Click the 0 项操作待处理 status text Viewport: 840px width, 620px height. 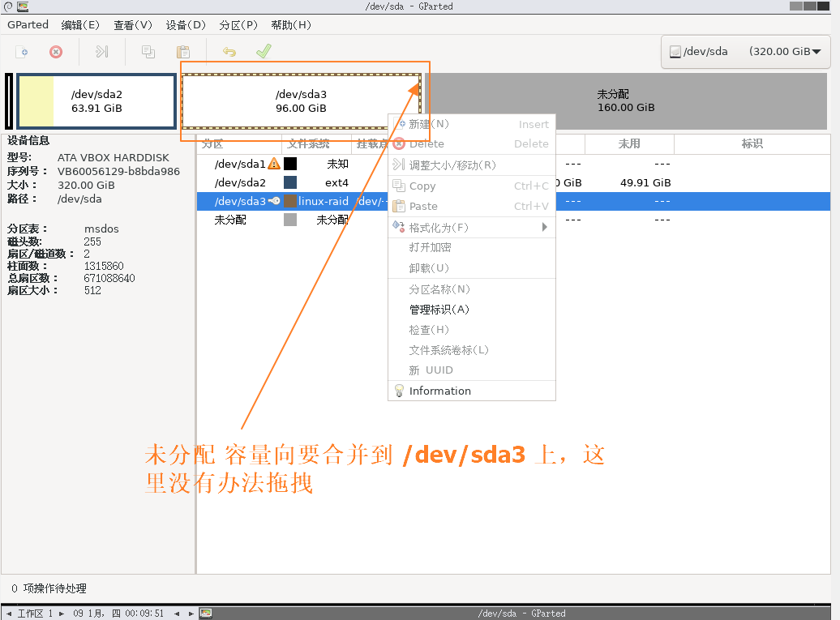click(x=49, y=588)
